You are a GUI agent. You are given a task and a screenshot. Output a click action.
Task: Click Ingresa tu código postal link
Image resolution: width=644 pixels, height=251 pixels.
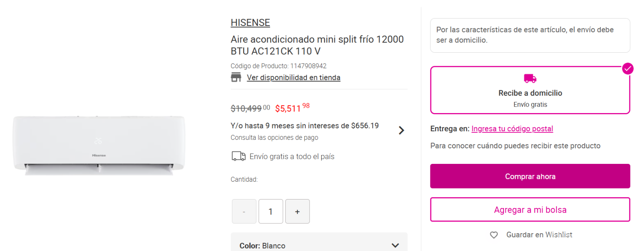click(512, 129)
